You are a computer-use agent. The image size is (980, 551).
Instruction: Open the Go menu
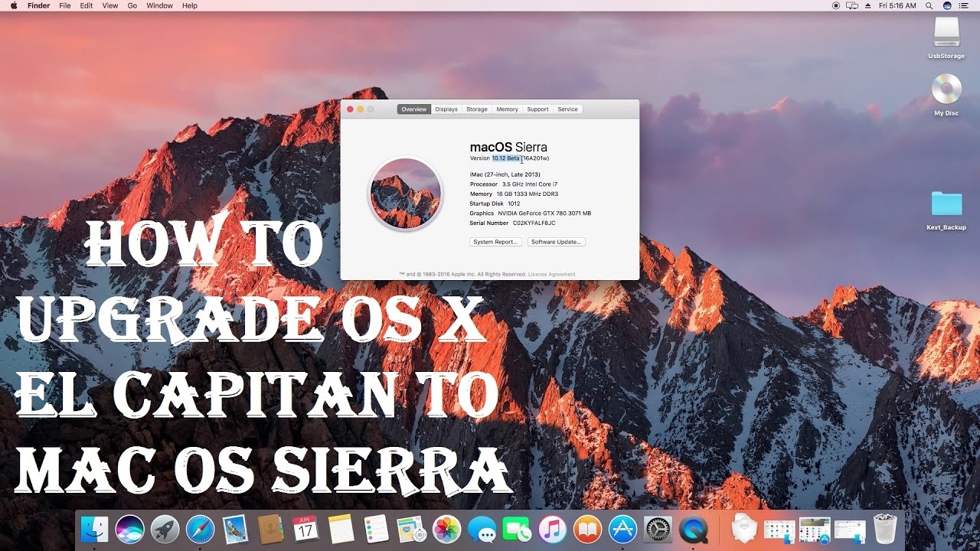point(132,5)
